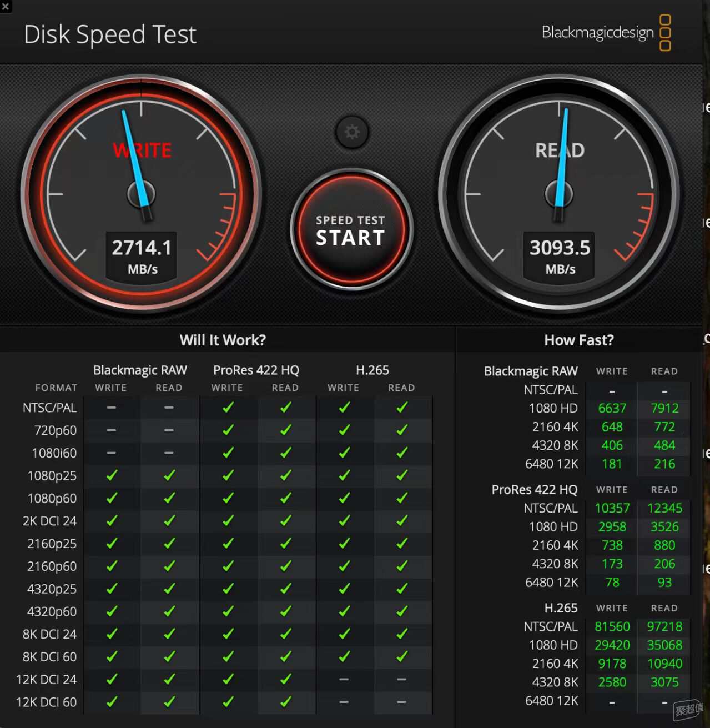Viewport: 710px width, 728px height.
Task: Click H.265 1080 HD read value 35068
Action: point(664,645)
